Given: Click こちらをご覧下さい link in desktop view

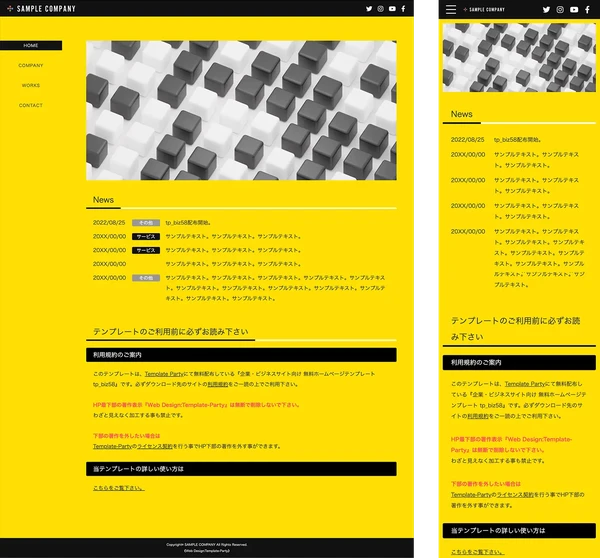Looking at the screenshot, I should pos(119,488).
